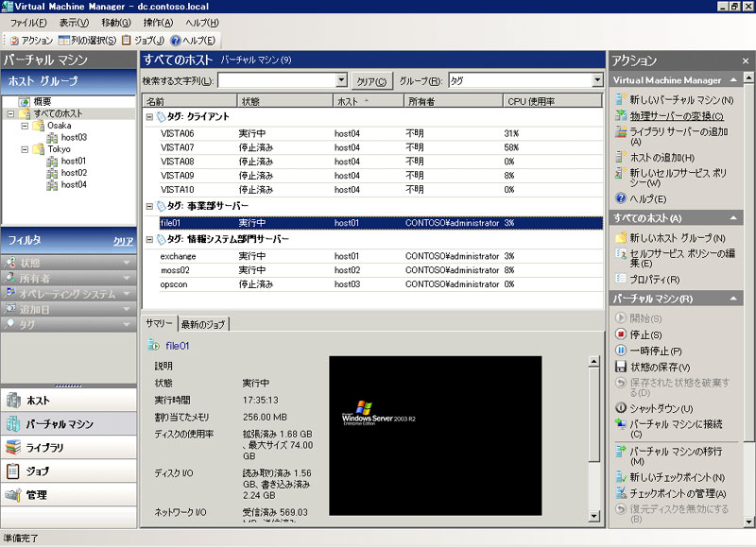Click the Actions toolbar icon
756x548 pixels.
[14, 41]
